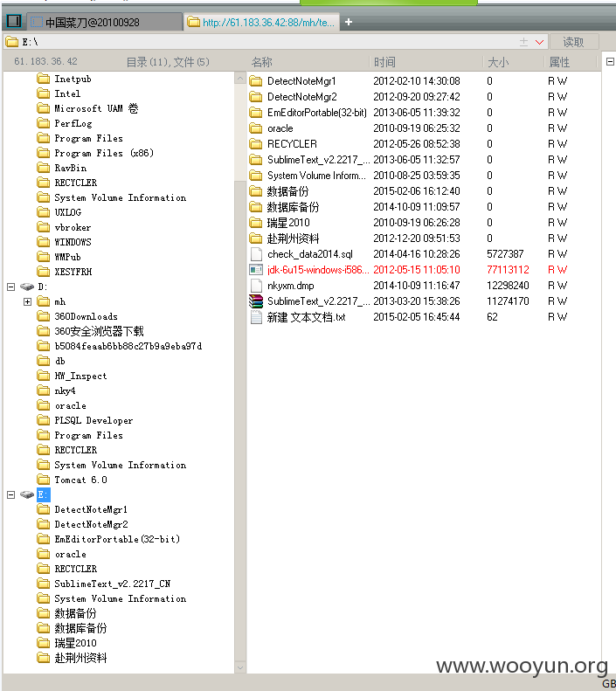Click DetectNoteMgr2 folder icon in file list

255,96
